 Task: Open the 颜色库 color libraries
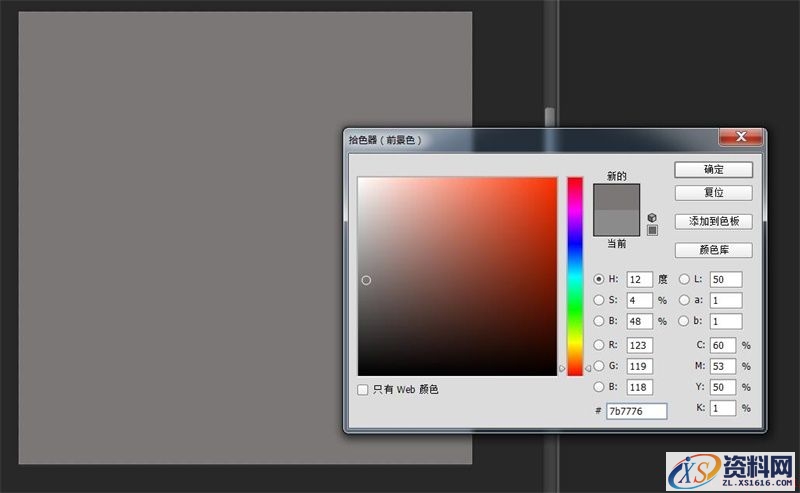713,250
